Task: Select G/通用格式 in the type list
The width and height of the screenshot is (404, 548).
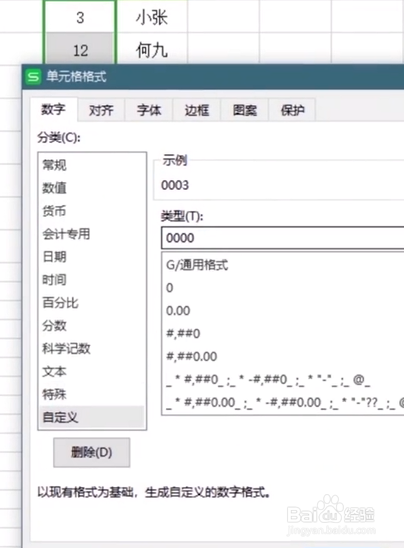Action: pos(283,265)
